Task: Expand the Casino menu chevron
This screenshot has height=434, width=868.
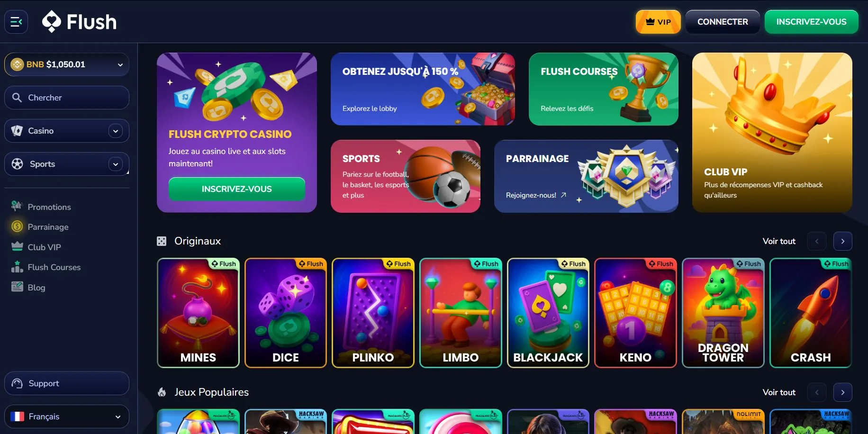Action: pyautogui.click(x=116, y=131)
